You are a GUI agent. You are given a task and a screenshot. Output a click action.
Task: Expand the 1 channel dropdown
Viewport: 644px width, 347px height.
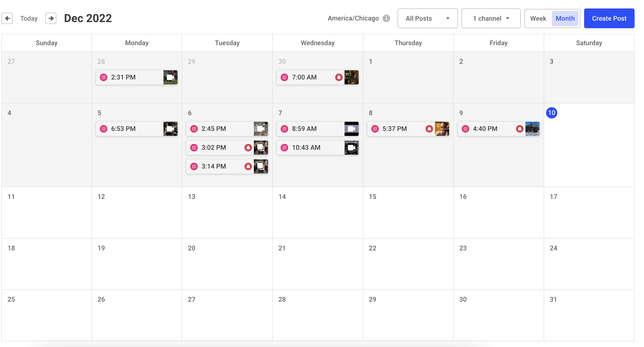pyautogui.click(x=491, y=19)
